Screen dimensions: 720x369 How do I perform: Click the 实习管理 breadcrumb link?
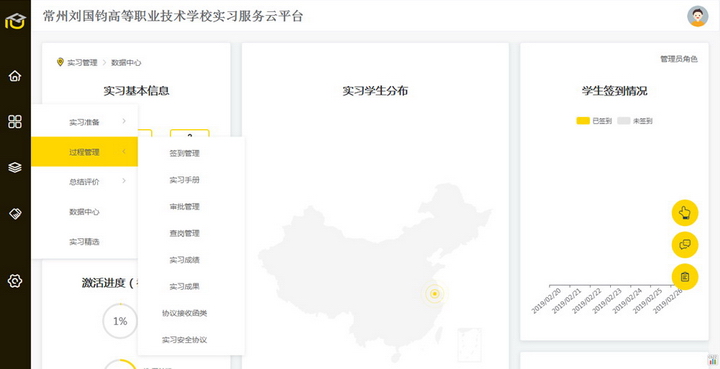[x=82, y=62]
